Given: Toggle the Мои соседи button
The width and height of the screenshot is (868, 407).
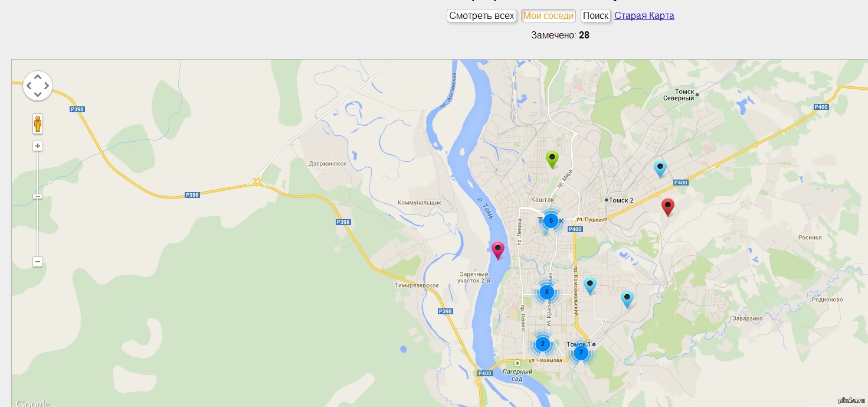Looking at the screenshot, I should point(548,16).
